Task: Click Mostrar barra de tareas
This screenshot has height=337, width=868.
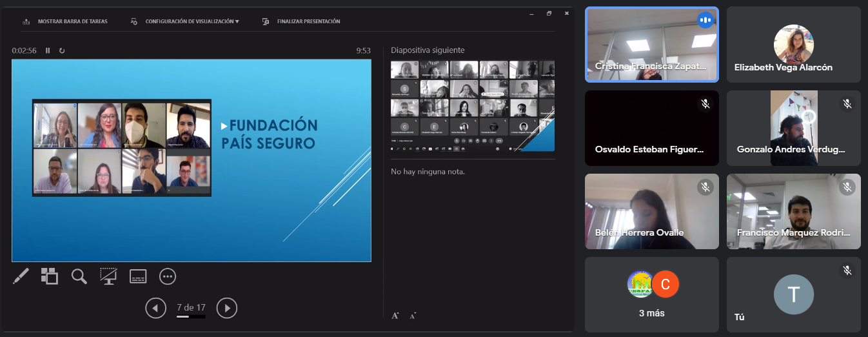Action: (64, 21)
